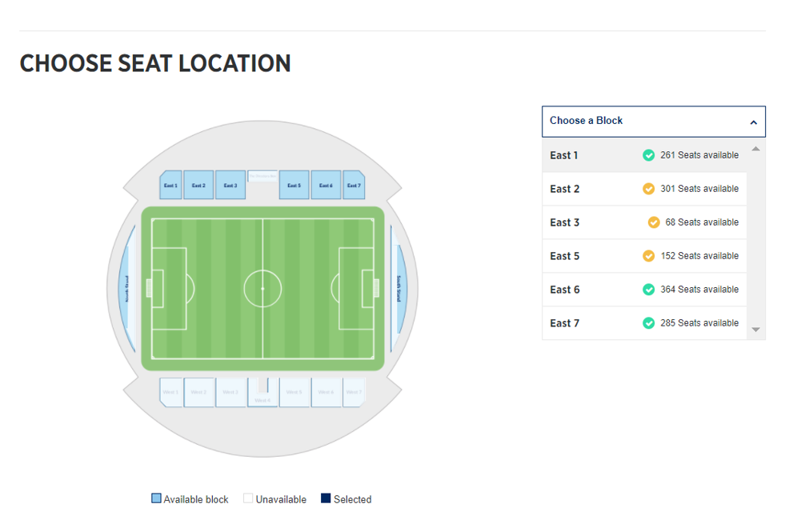Image resolution: width=801 pixels, height=532 pixels.
Task: Click the Selected legend dark blue swatch
Action: coord(326,498)
